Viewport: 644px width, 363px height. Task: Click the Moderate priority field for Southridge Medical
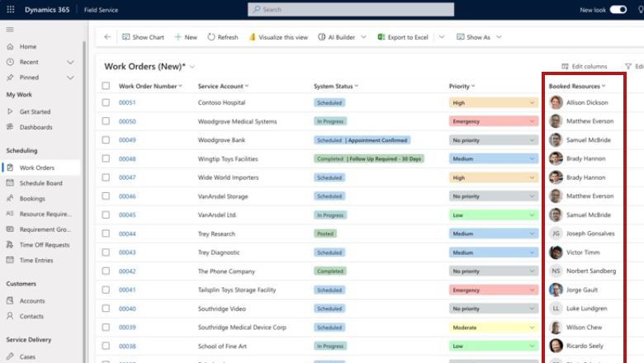(x=493, y=328)
